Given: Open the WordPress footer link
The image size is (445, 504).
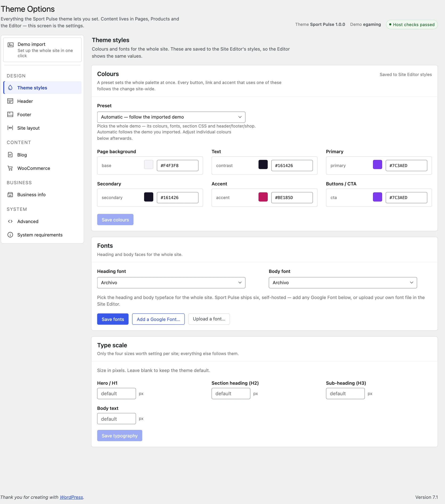Looking at the screenshot, I should click(71, 497).
